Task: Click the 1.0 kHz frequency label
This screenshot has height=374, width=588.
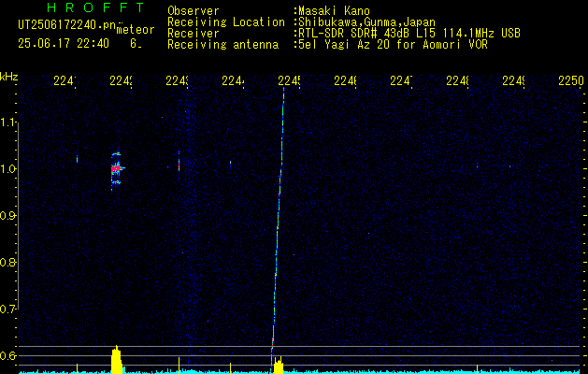Action: tap(7, 169)
